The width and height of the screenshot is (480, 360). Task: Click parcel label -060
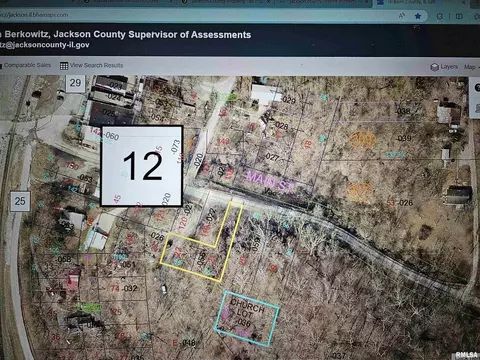(111, 136)
